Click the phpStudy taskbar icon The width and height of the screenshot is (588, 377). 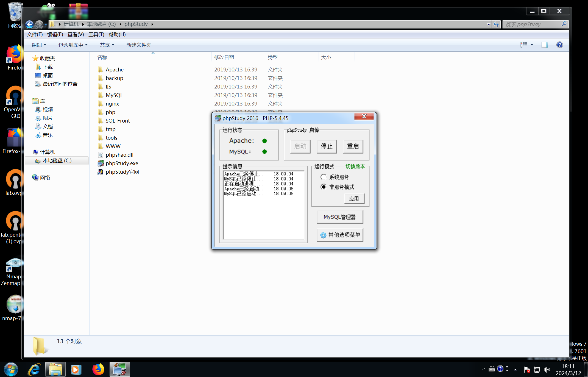pyautogui.click(x=120, y=369)
